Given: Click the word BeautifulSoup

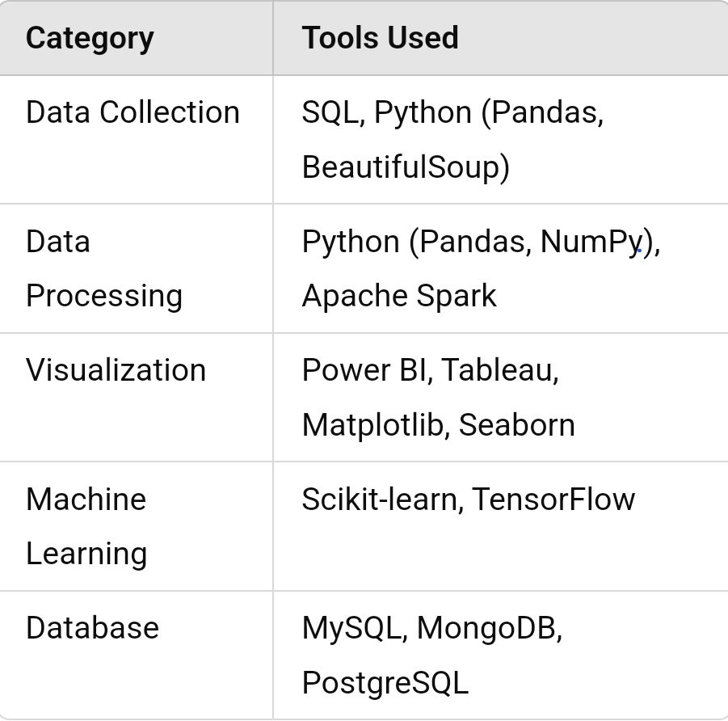Looking at the screenshot, I should [405, 167].
